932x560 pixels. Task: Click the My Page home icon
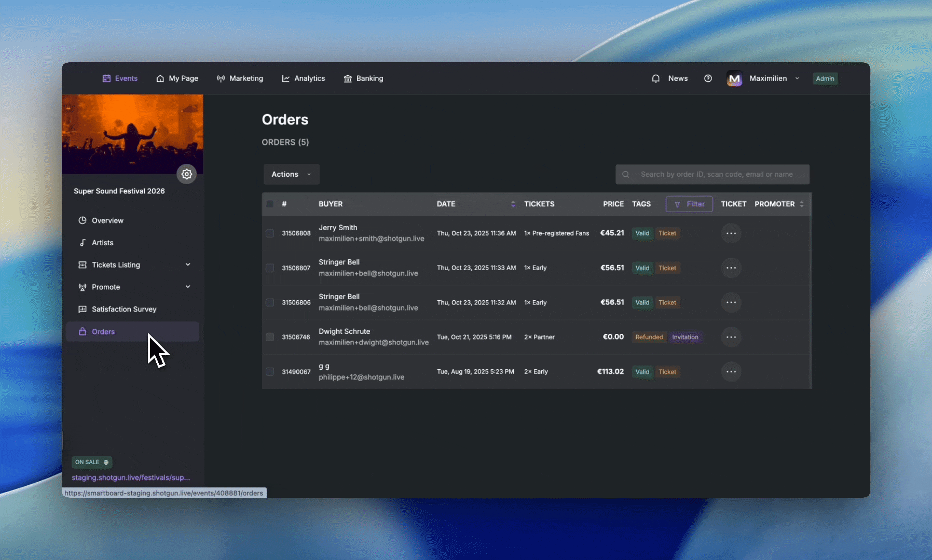pos(160,78)
